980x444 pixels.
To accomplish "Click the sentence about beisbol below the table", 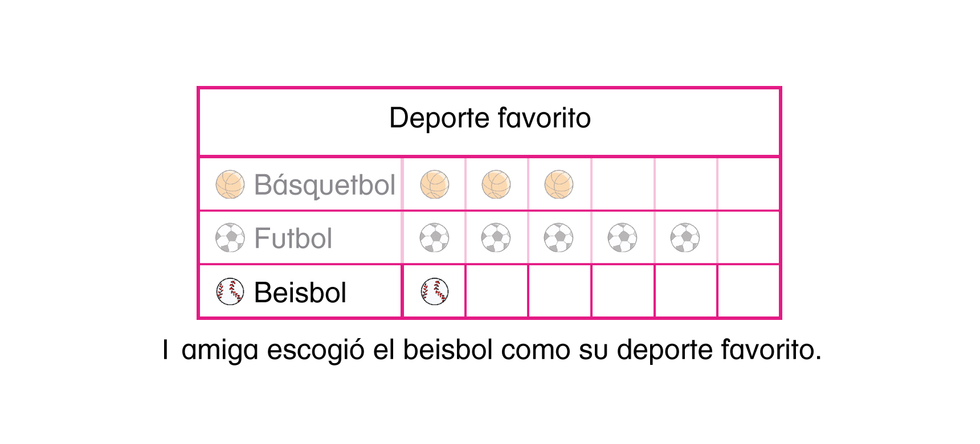I will (491, 350).
